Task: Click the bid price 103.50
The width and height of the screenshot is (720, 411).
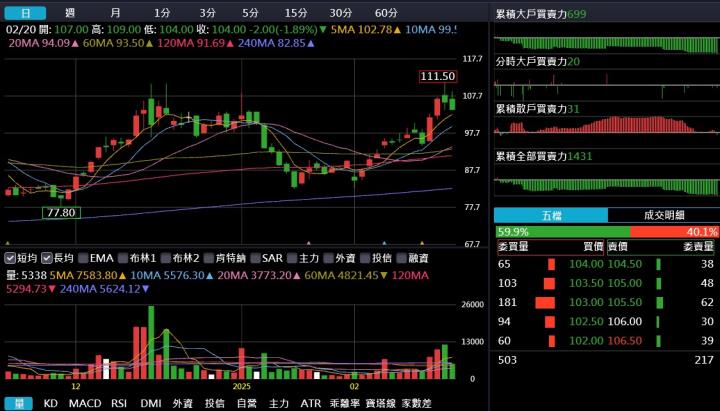Action: click(586, 283)
